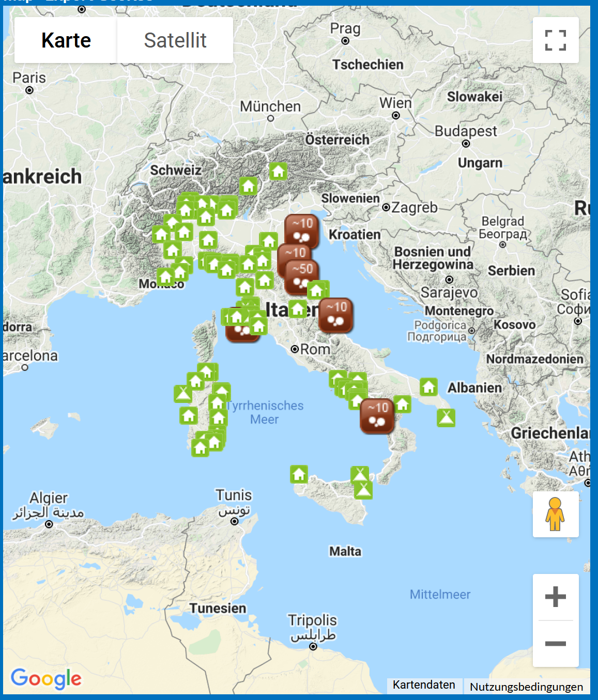The width and height of the screenshot is (598, 700).
Task: Click the Rom city label
Action: [x=315, y=349]
